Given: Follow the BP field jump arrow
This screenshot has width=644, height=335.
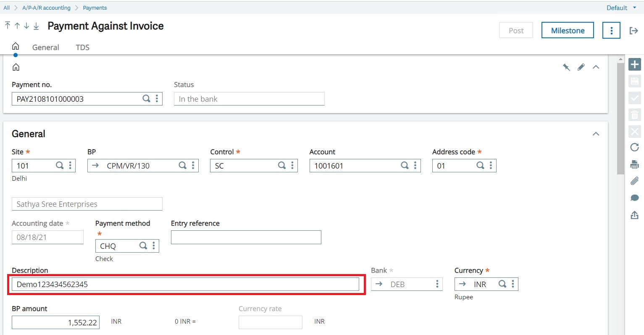Looking at the screenshot, I should (x=95, y=165).
